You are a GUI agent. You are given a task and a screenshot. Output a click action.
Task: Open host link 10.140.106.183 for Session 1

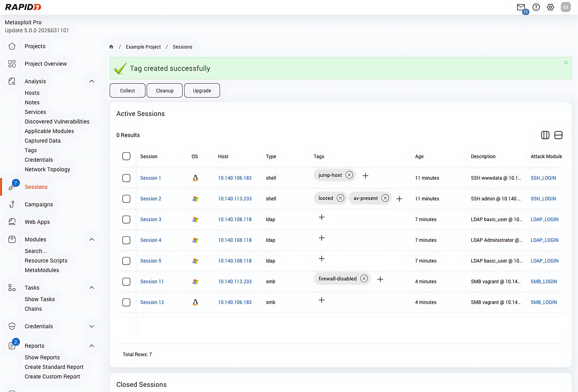pos(235,178)
